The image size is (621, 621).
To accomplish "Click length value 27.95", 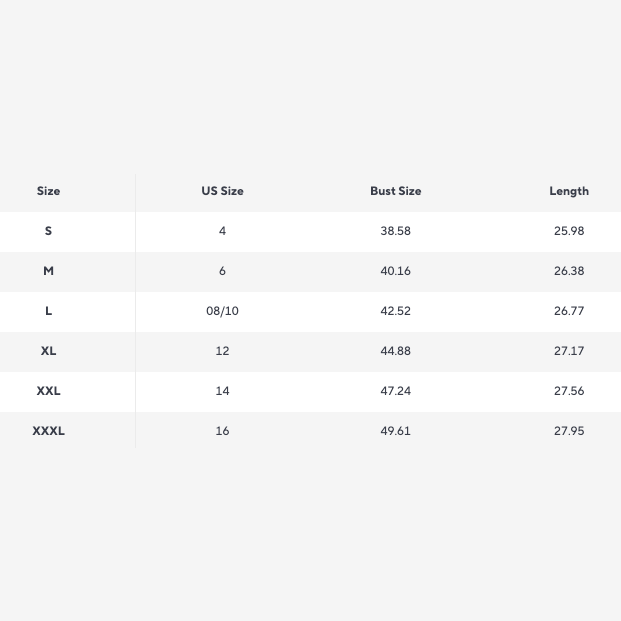I will [x=569, y=431].
